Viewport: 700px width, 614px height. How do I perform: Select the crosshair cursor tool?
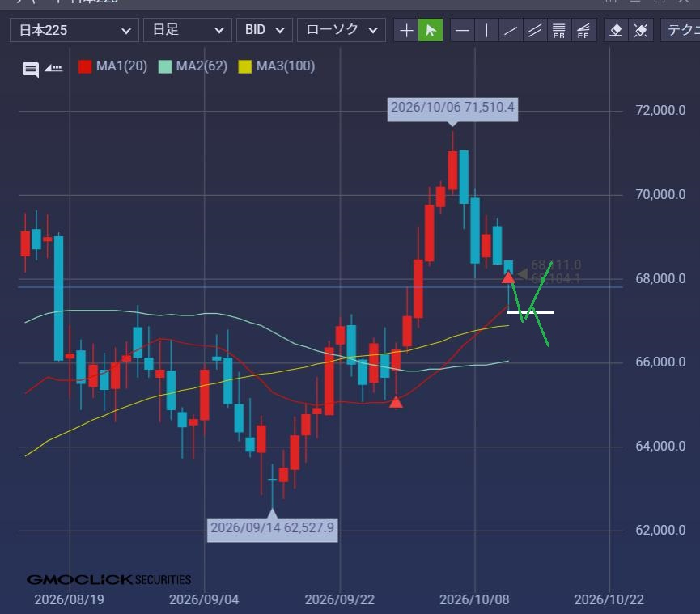click(406, 31)
